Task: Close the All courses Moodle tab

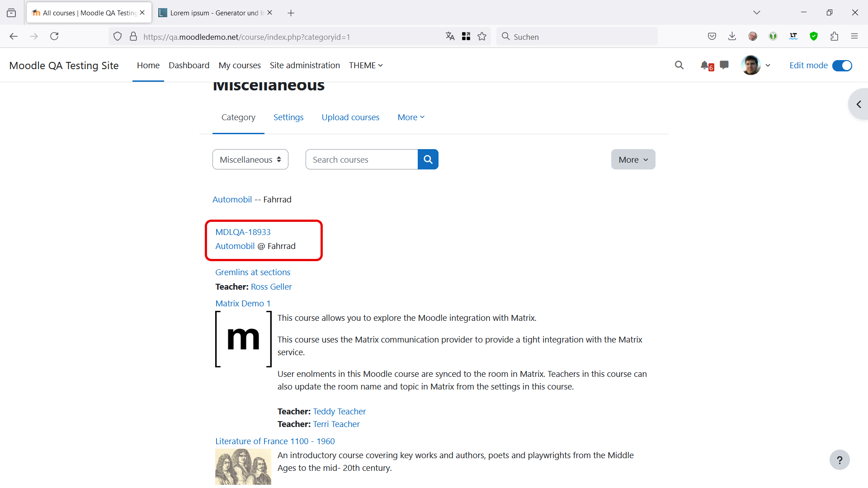Action: pyautogui.click(x=142, y=13)
